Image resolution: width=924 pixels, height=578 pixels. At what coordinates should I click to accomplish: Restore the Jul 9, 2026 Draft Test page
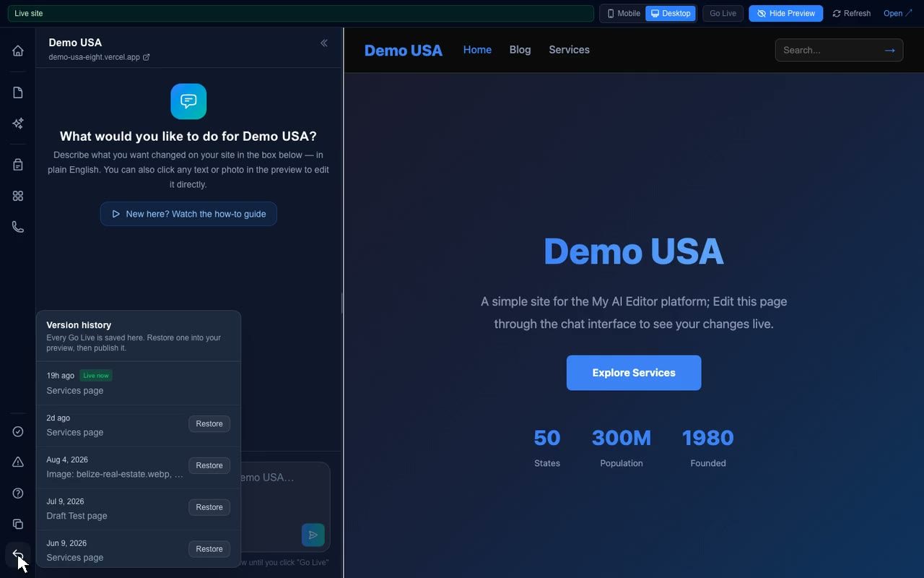[209, 508]
